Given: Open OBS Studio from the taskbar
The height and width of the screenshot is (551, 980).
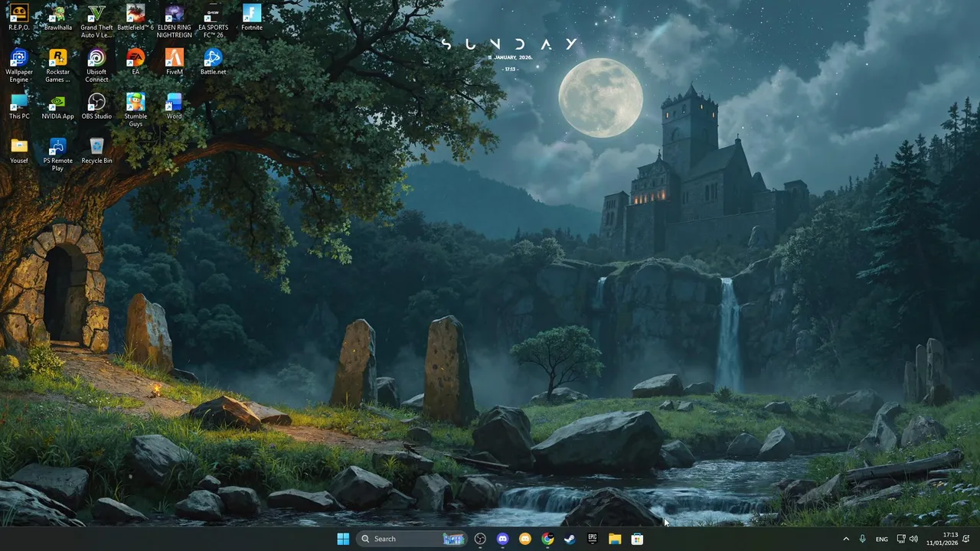Looking at the screenshot, I should [480, 539].
